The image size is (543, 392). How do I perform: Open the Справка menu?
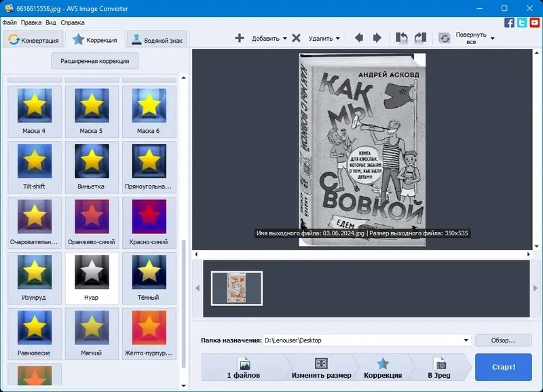pos(73,22)
